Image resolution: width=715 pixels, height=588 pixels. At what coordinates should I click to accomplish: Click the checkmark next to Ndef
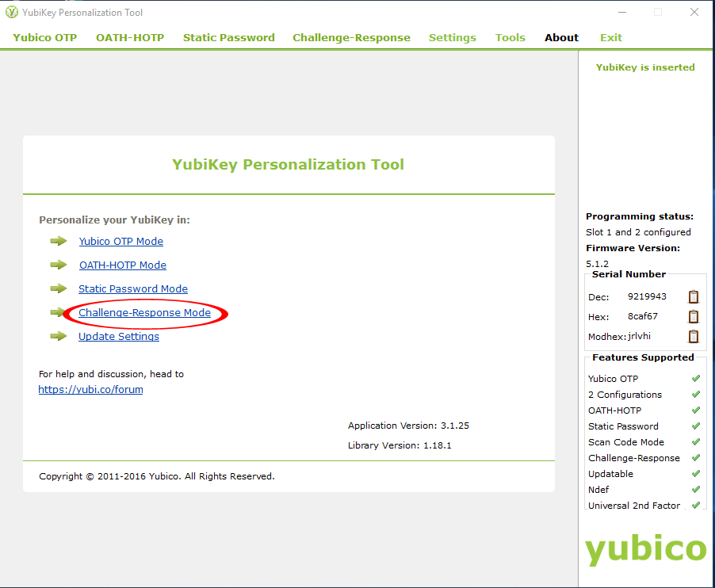pos(696,490)
